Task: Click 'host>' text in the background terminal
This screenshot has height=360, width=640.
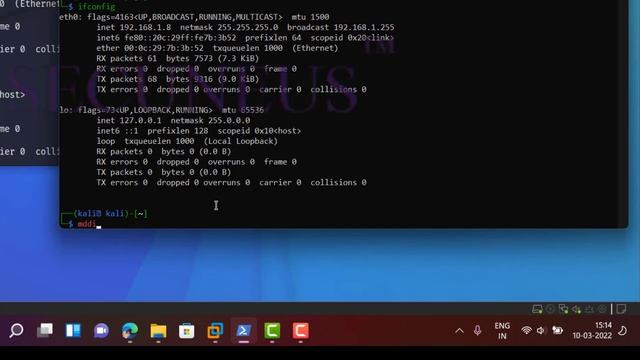Action: (12, 95)
